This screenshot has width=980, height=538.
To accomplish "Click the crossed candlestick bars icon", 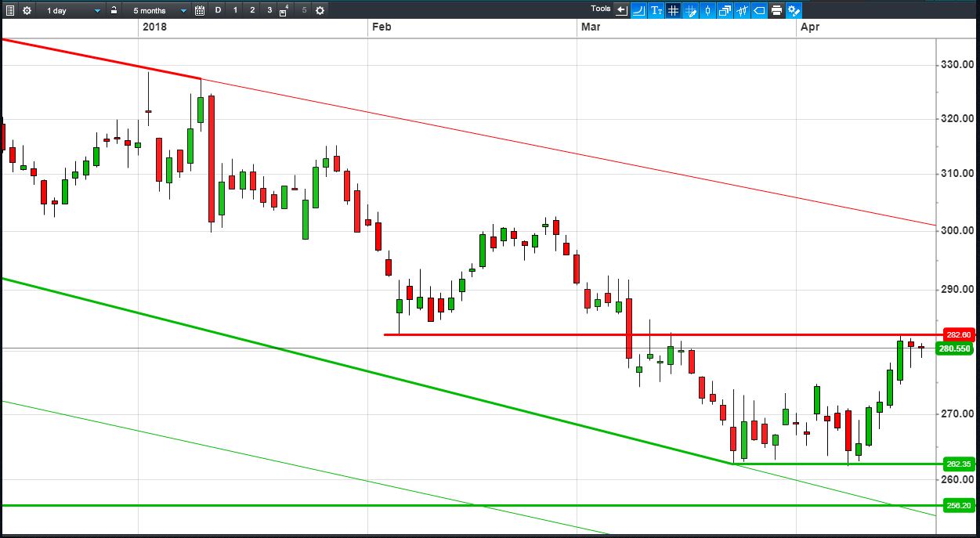I will [742, 10].
